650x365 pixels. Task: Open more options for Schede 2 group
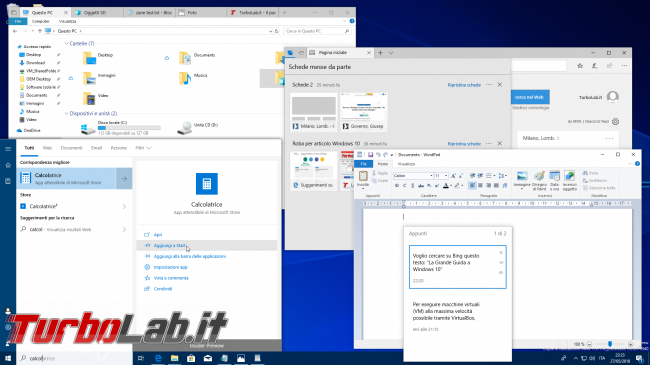click(x=488, y=85)
